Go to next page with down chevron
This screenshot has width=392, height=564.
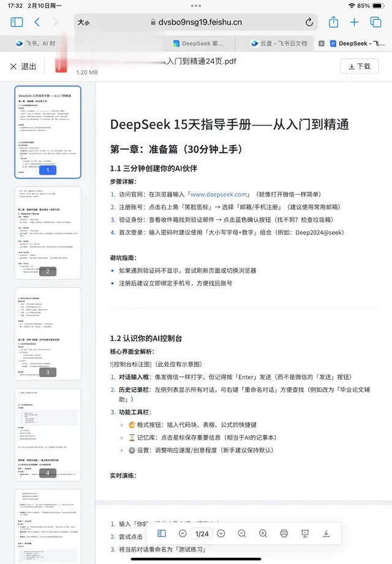[221, 533]
